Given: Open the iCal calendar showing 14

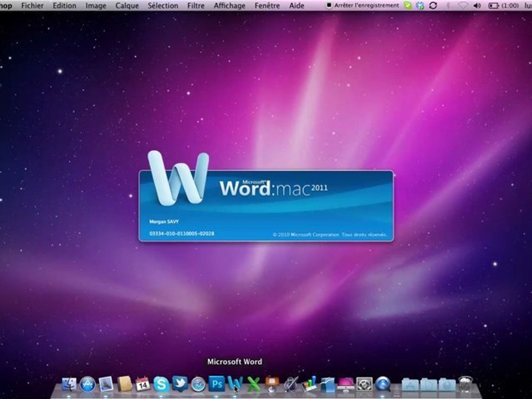Looking at the screenshot, I should [x=142, y=385].
